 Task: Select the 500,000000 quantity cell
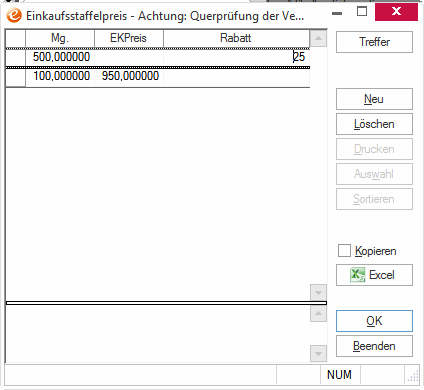[x=60, y=57]
